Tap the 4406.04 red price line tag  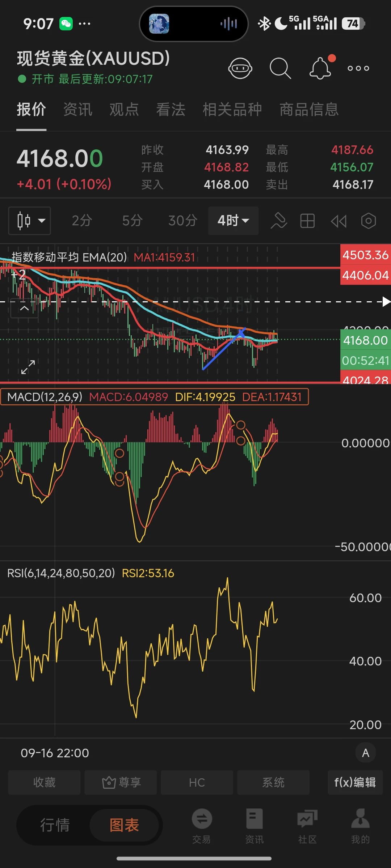pyautogui.click(x=365, y=276)
